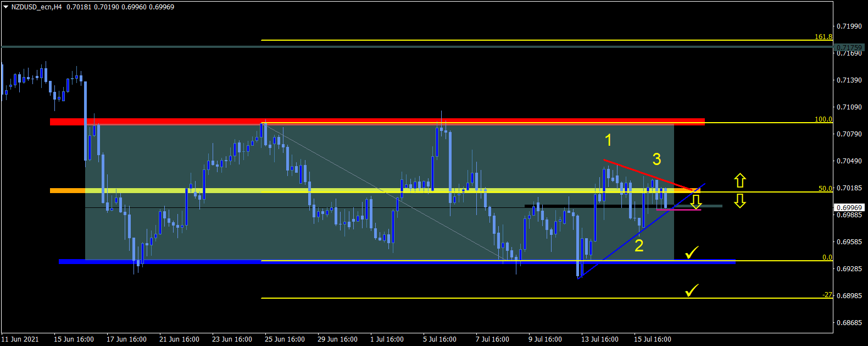Click the 50.0 Fibonacci level label
Screen dimensions: 868x346
pyautogui.click(x=825, y=189)
